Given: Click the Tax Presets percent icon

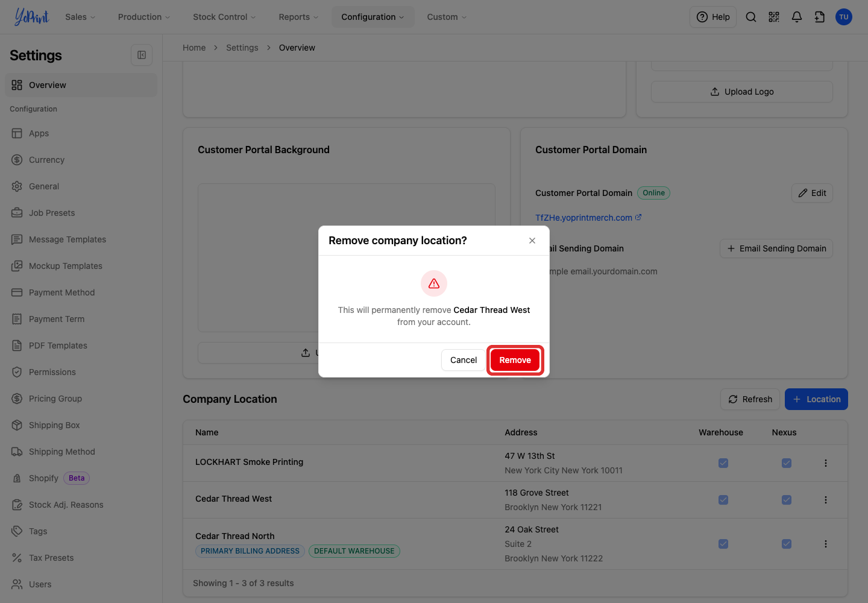Looking at the screenshot, I should [x=17, y=558].
